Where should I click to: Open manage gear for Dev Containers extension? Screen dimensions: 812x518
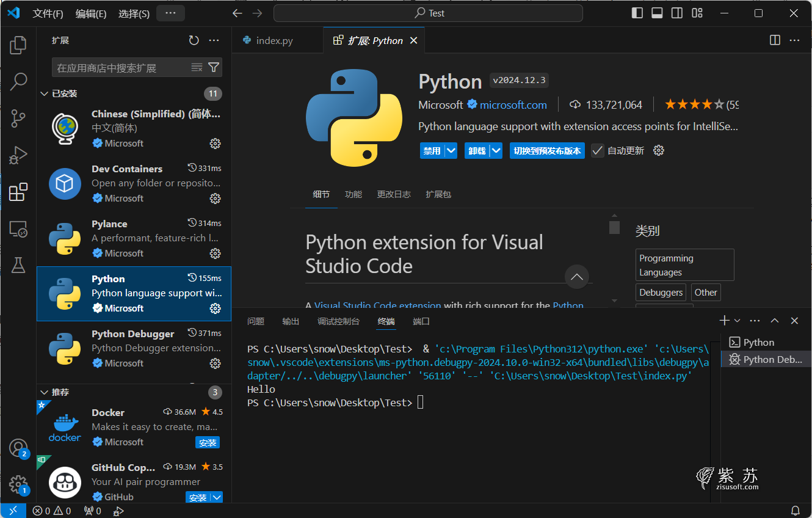(215, 199)
